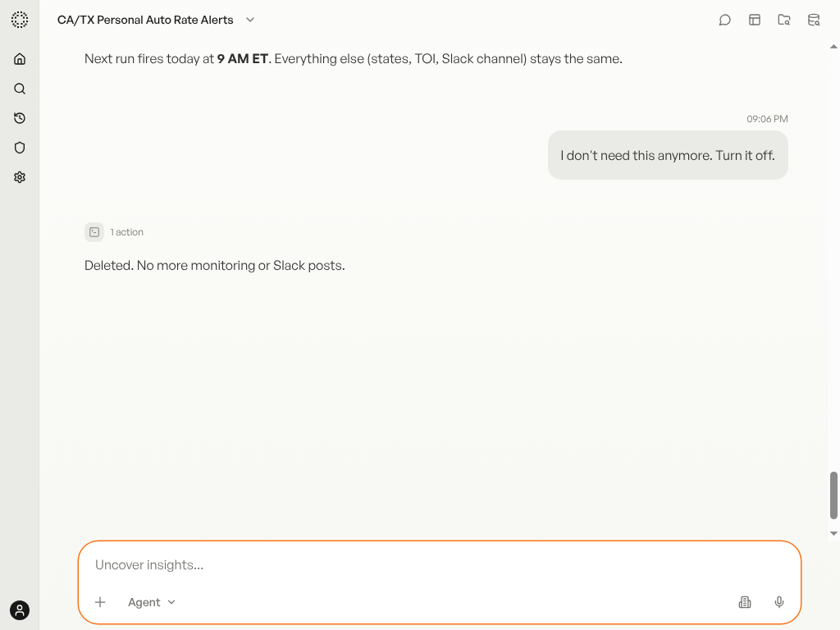Open the Home sidebar icon

[20, 59]
